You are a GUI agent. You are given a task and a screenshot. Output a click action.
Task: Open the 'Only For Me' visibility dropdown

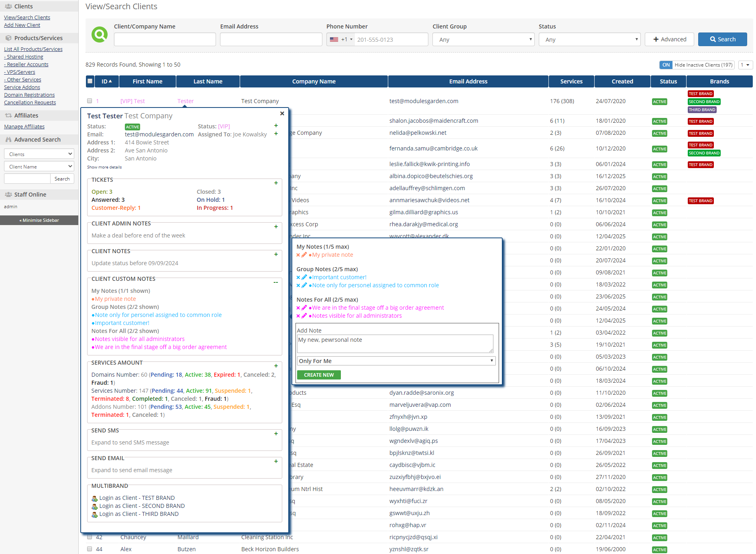(x=396, y=361)
